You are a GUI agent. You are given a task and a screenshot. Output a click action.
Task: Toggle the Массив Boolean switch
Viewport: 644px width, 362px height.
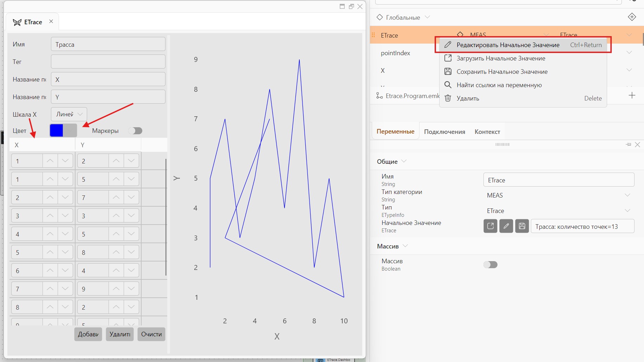(x=490, y=265)
